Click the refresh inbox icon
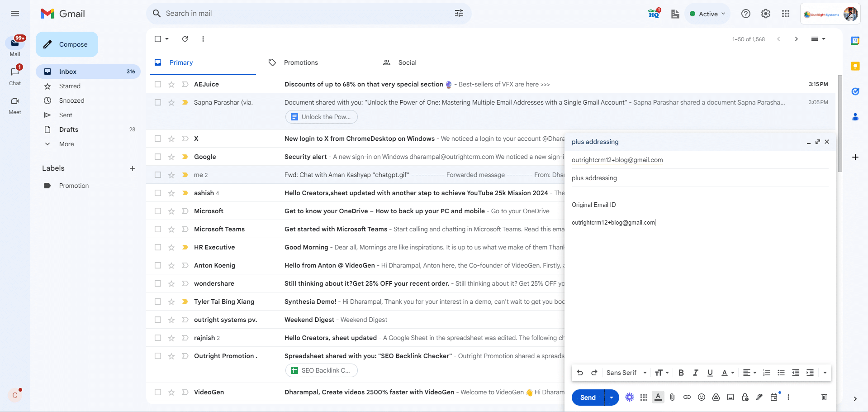The height and width of the screenshot is (412, 868). point(185,39)
